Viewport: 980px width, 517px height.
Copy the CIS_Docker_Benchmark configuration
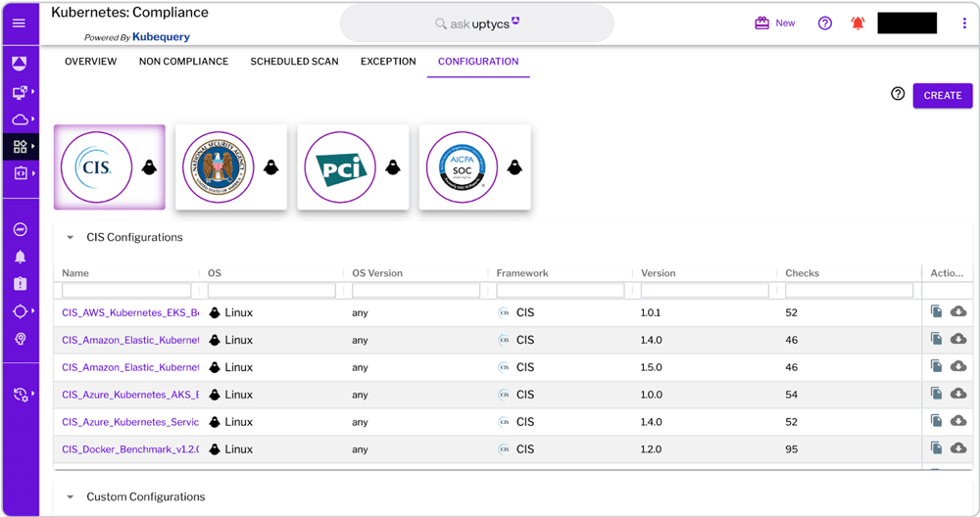[936, 447]
